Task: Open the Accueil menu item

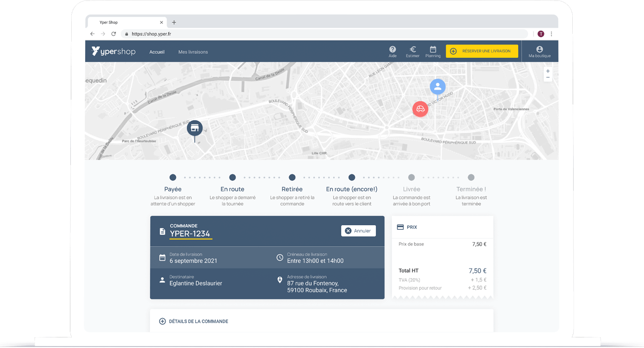Action: pyautogui.click(x=157, y=52)
